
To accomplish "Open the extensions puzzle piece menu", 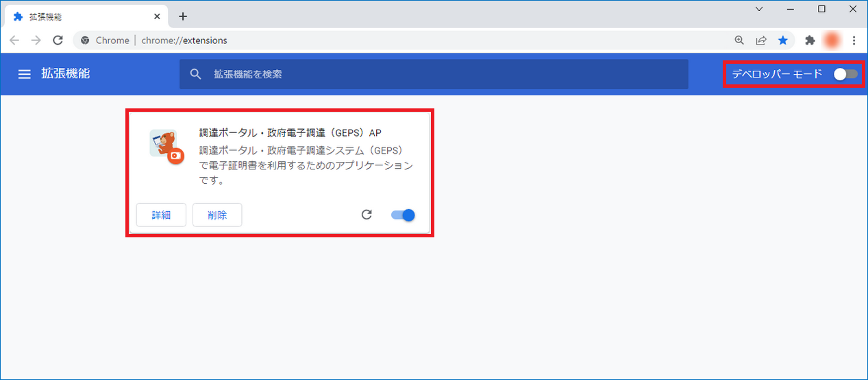I will (x=810, y=40).
